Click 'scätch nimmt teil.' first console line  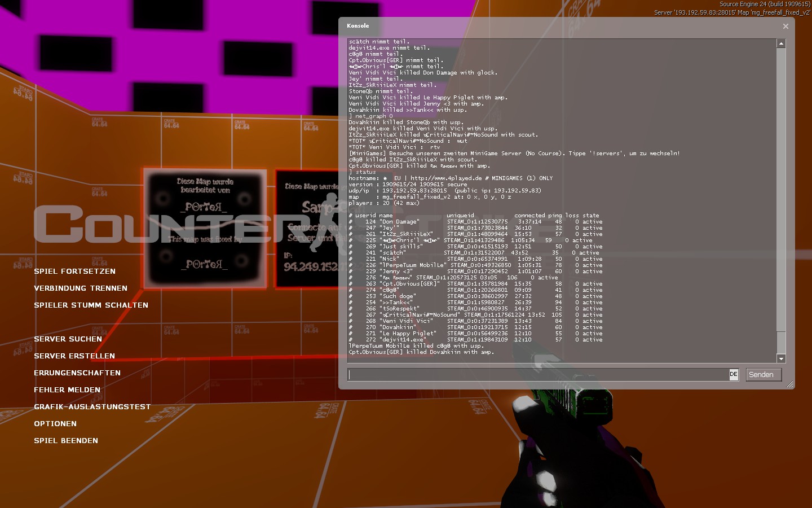click(379, 42)
